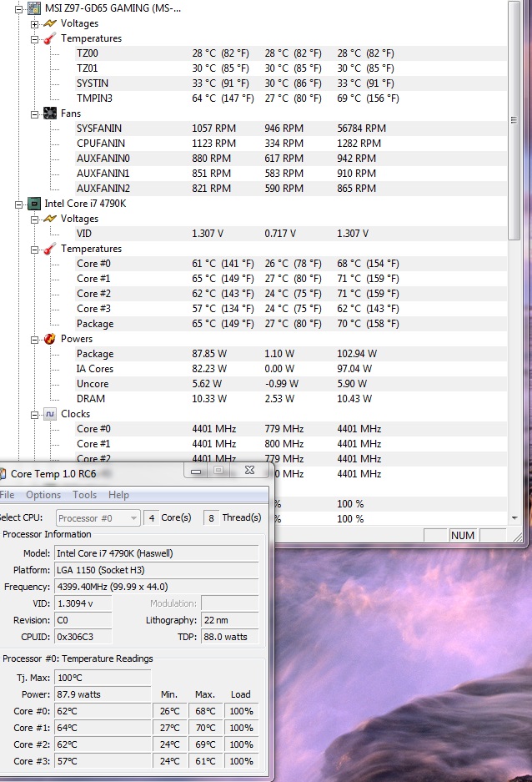The height and width of the screenshot is (782, 532).
Task: Click the Tj. Max field showing 100°C
Action: [x=103, y=678]
